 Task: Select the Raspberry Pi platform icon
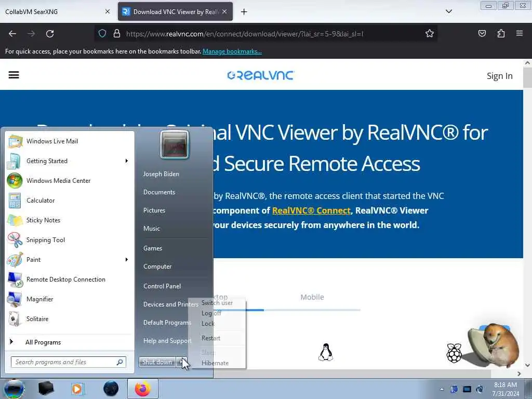click(454, 353)
